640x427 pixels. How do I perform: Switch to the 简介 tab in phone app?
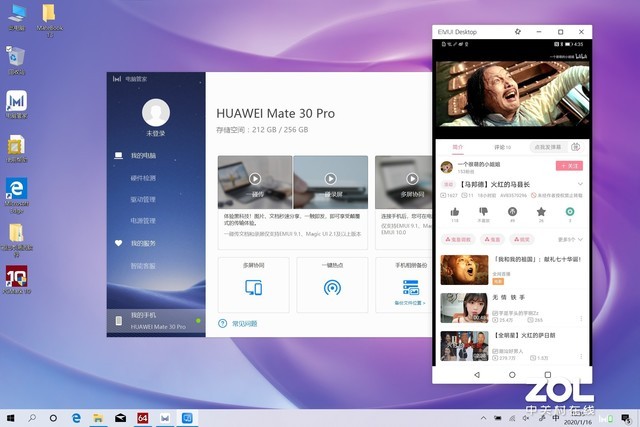[x=458, y=147]
